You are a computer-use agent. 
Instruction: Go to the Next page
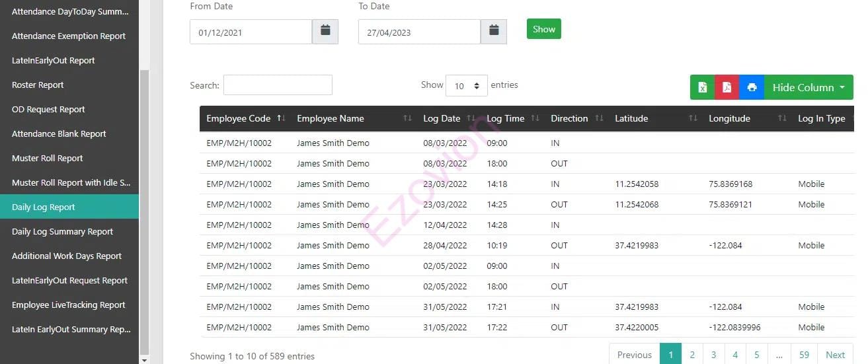click(x=835, y=354)
